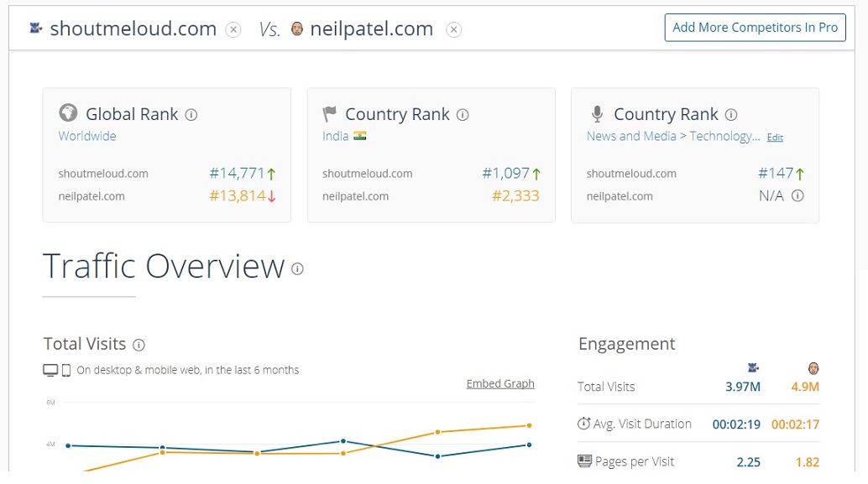Click the desktop device icon

(50, 370)
